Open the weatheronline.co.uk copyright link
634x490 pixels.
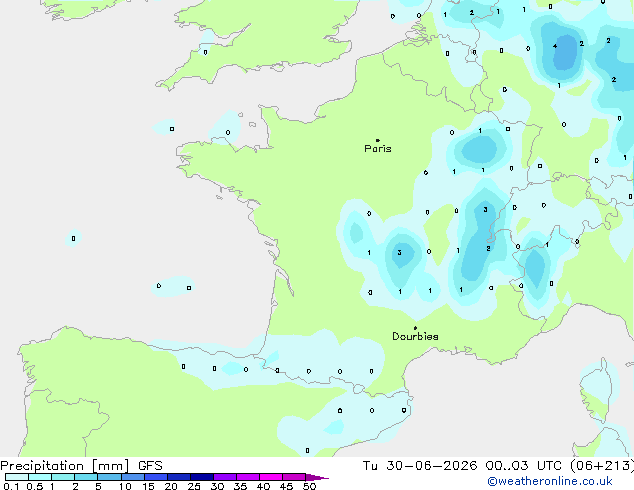pyautogui.click(x=550, y=481)
